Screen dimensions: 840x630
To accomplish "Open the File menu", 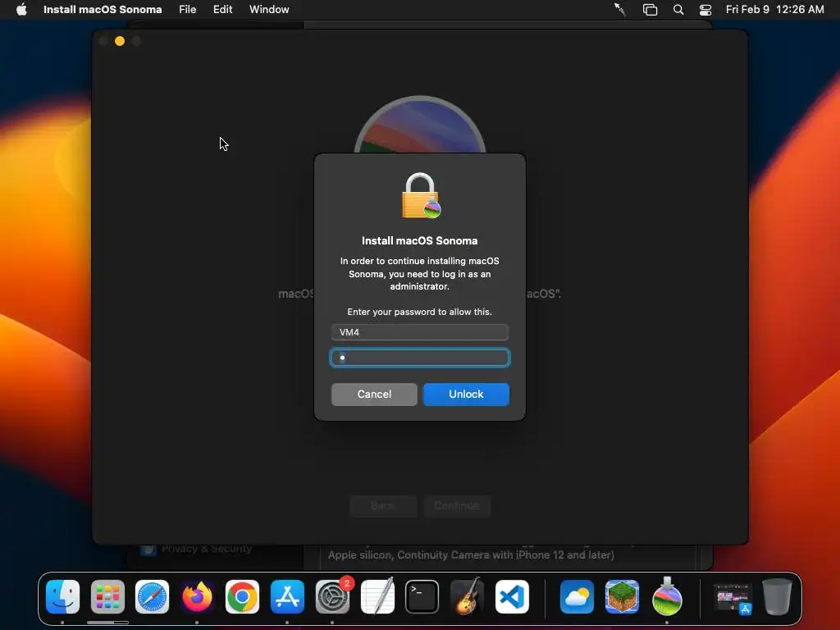I will [188, 10].
